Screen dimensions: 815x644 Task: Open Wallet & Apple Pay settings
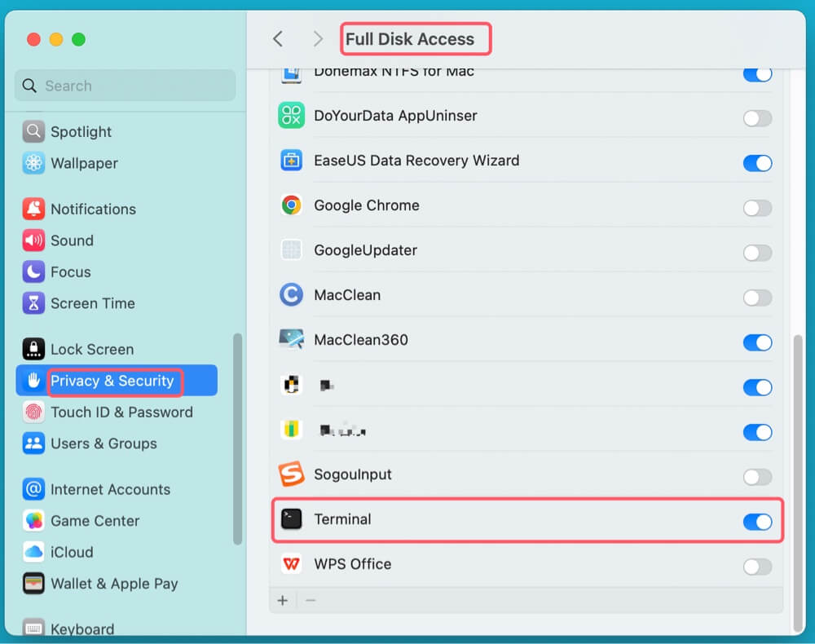point(113,584)
